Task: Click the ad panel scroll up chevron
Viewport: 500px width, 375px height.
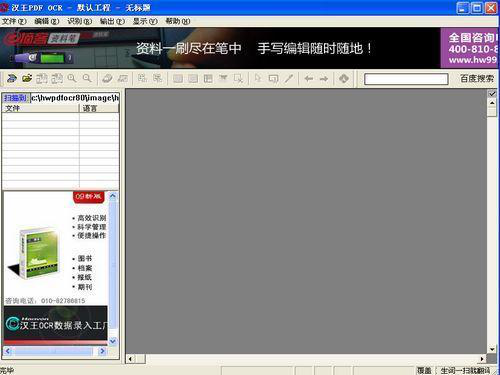Action: point(113,196)
